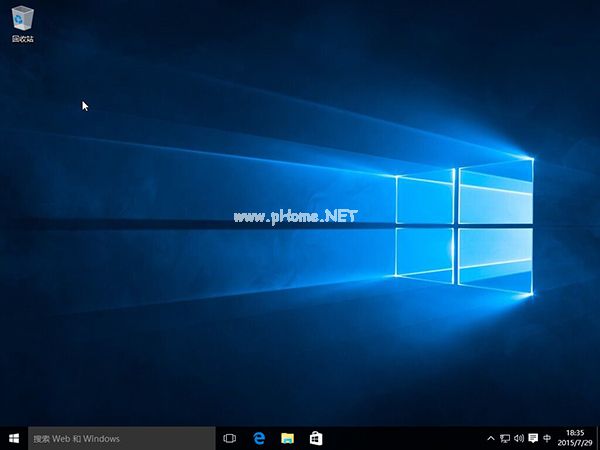This screenshot has width=600, height=450.
Task: Open the Action Center notifications icon
Action: (x=533, y=438)
